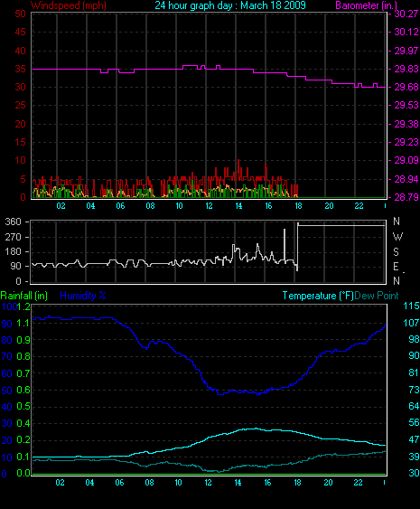
Task: Click the 'Rainfall (in)' label
Action: (24, 296)
